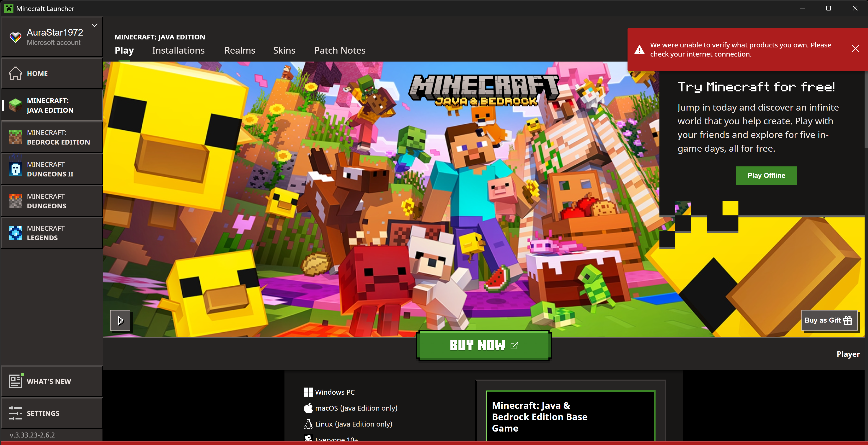The image size is (868, 445).
Task: Open the Minecraft: Bedrock Edition icon
Action: tap(15, 137)
